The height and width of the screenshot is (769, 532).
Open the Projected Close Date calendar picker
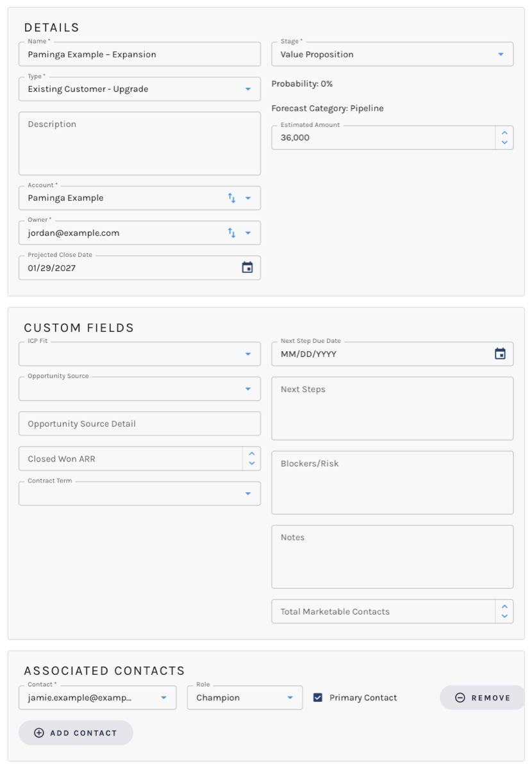[247, 268]
